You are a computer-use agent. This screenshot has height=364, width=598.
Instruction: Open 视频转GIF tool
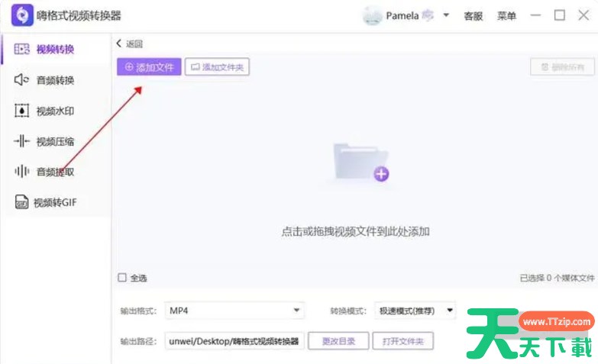coord(46,202)
